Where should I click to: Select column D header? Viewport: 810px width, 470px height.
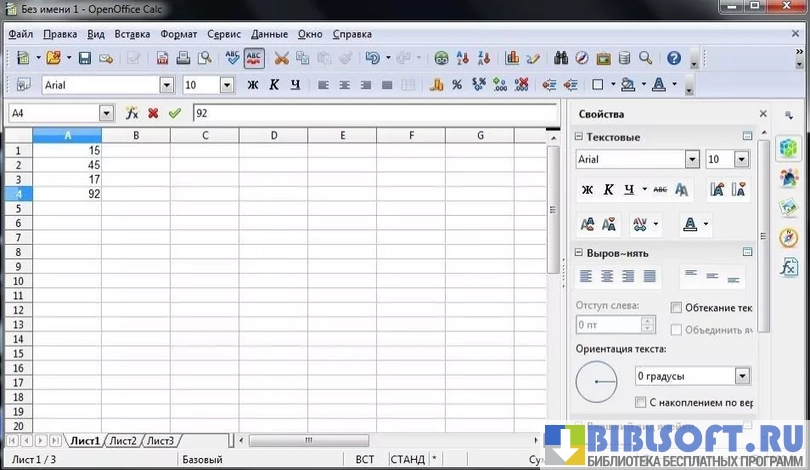pos(273,135)
